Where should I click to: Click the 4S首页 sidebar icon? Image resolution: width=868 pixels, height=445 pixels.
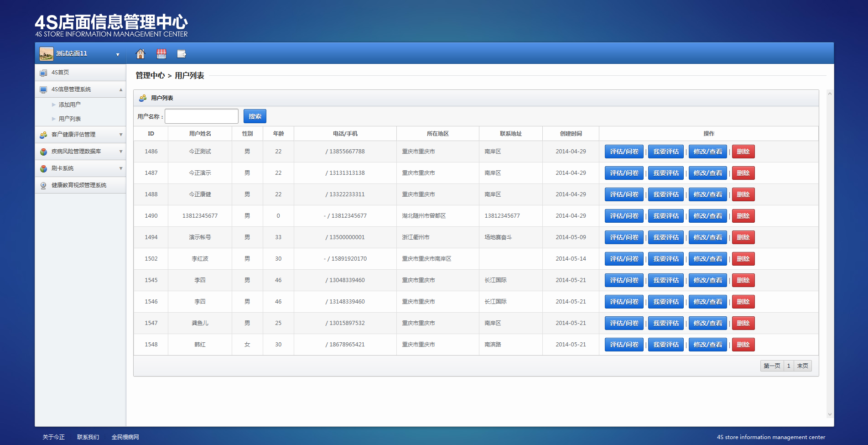(43, 73)
